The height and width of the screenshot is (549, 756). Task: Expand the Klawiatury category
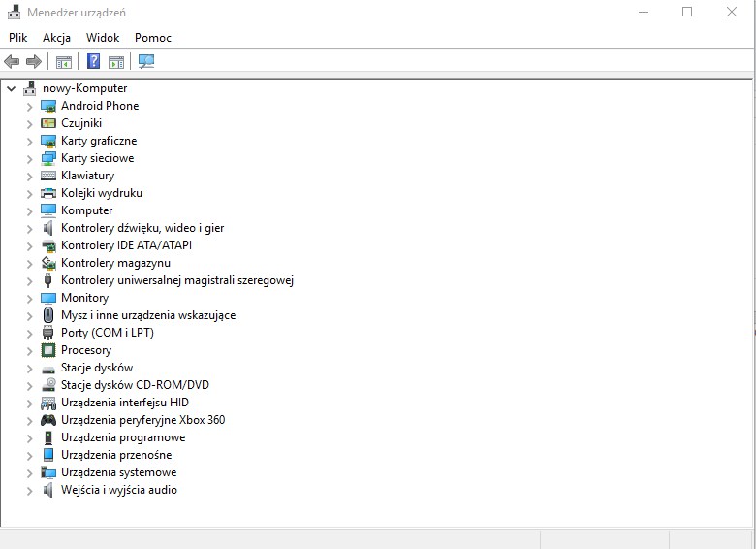29,177
